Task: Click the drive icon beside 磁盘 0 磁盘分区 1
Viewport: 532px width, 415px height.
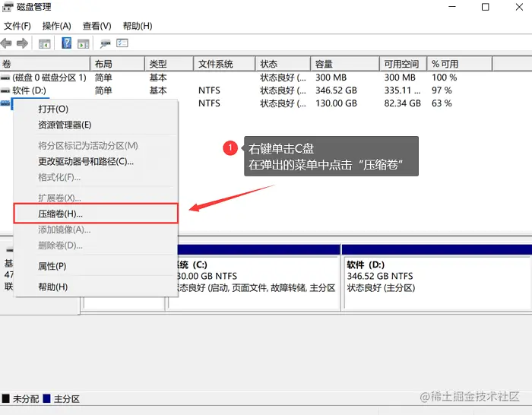Action: click(5, 78)
